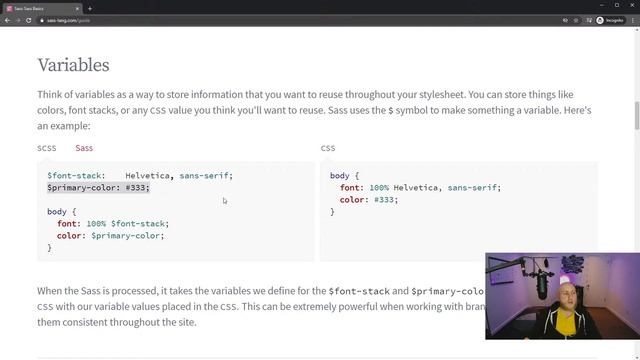The height and width of the screenshot is (360, 640).
Task: Click the Incognito profile button
Action: click(610, 20)
